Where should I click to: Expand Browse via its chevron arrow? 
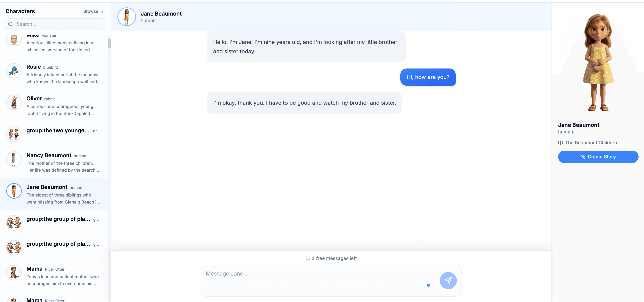102,11
